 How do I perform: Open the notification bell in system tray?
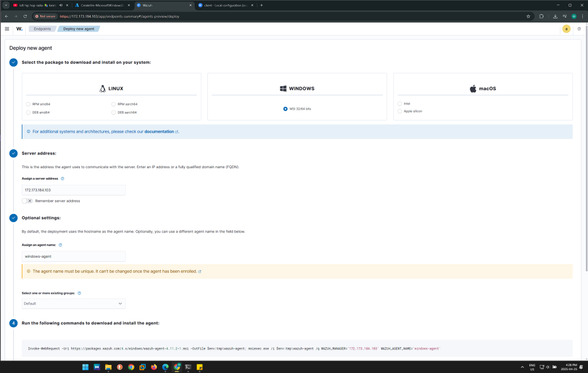coord(581,367)
